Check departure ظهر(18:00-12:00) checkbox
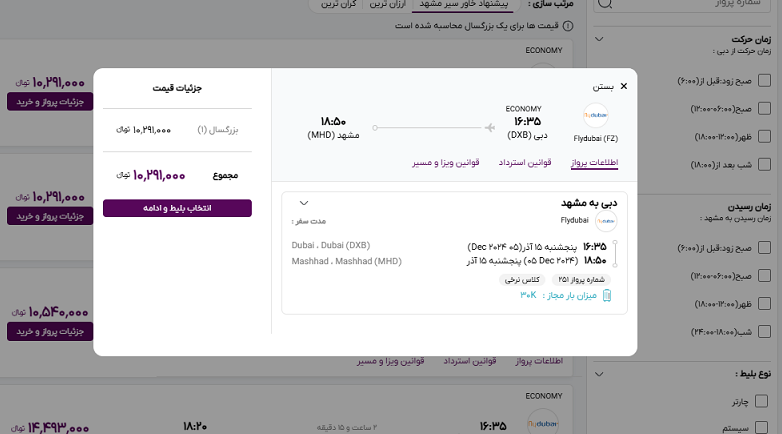Viewport: 782px width, 434px height. [x=764, y=136]
